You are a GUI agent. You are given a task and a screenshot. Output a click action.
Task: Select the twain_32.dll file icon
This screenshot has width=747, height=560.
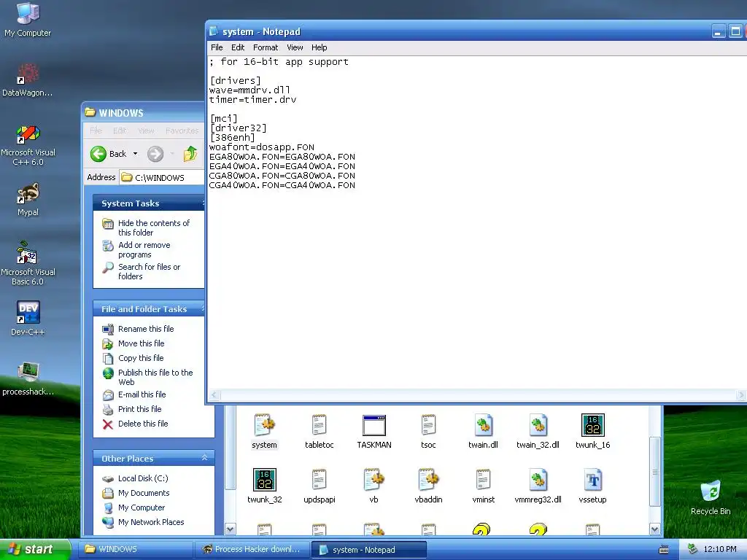[x=538, y=432]
